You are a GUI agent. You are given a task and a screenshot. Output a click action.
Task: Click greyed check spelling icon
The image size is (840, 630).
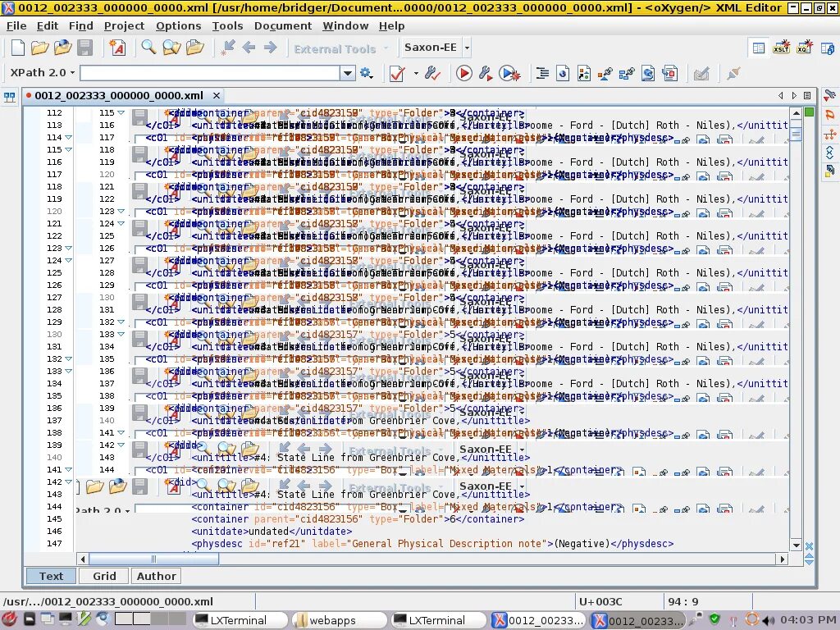[701, 73]
